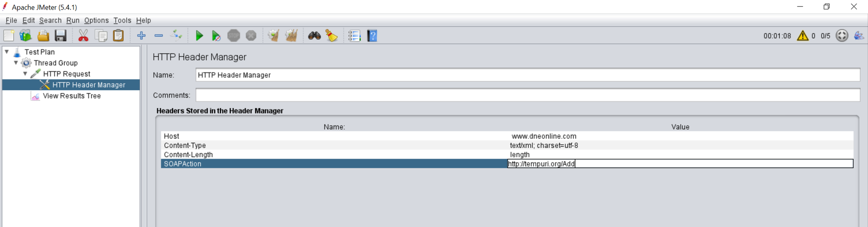The image size is (868, 227).
Task: Select the www.dneonline.com value cell
Action: tap(680, 136)
